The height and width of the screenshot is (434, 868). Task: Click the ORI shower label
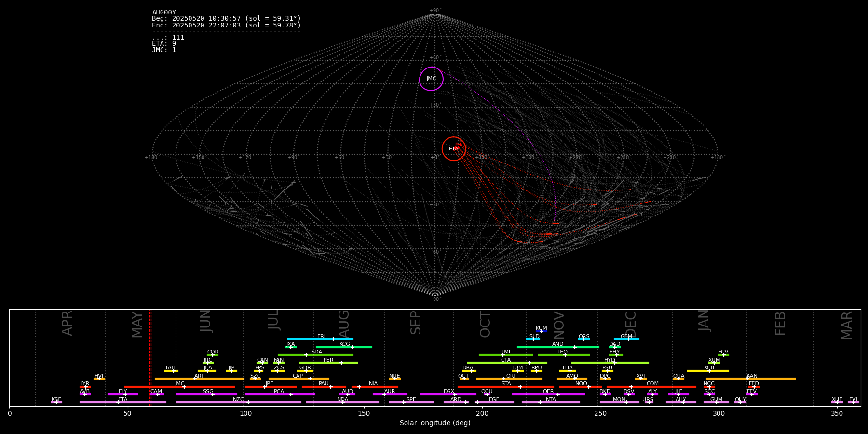point(511,376)
